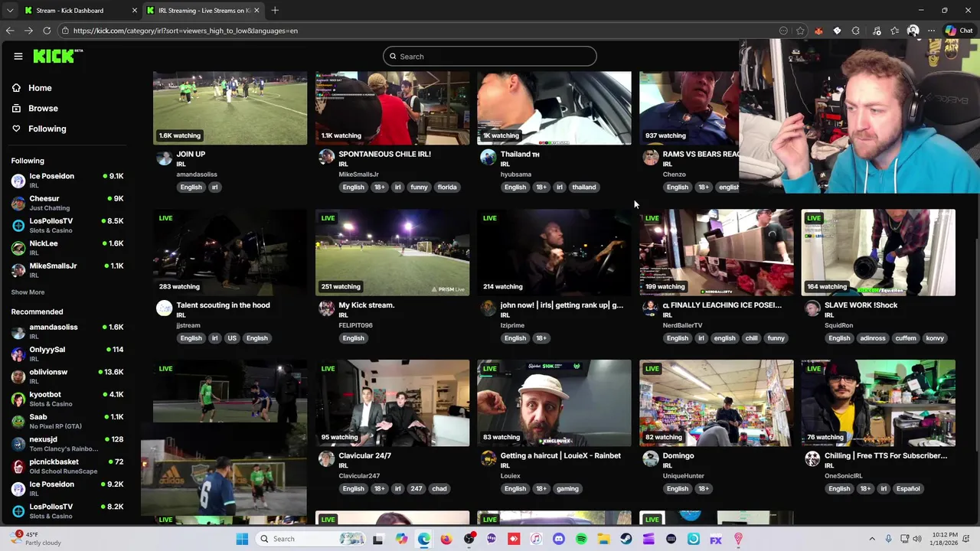Open Steam from the taskbar
This screenshot has width=980, height=551.
[x=626, y=539]
